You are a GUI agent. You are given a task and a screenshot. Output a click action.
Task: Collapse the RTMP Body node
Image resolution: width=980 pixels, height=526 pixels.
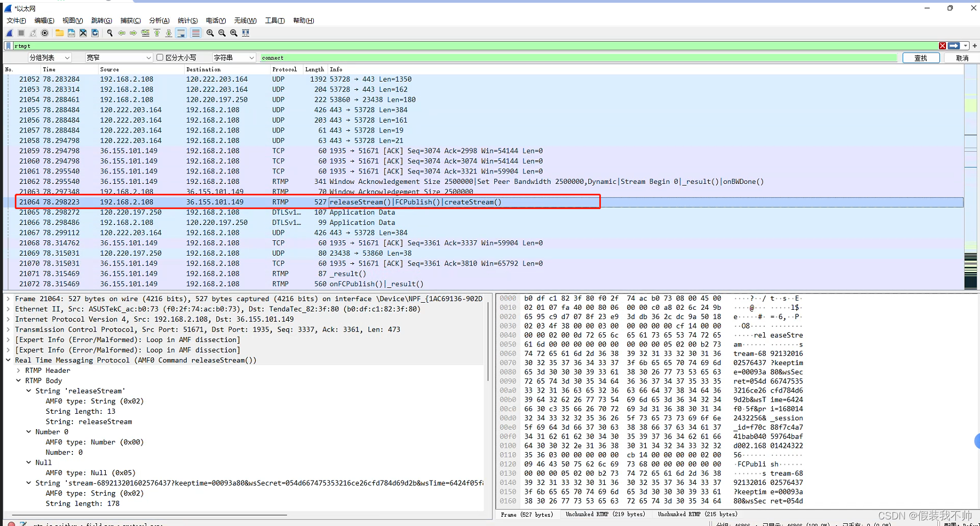pos(19,381)
